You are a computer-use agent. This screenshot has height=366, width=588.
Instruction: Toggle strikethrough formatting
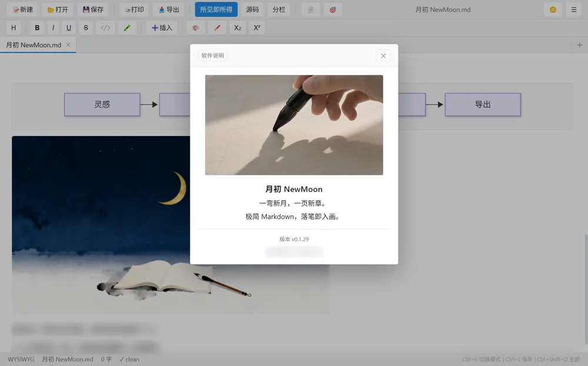coord(86,28)
